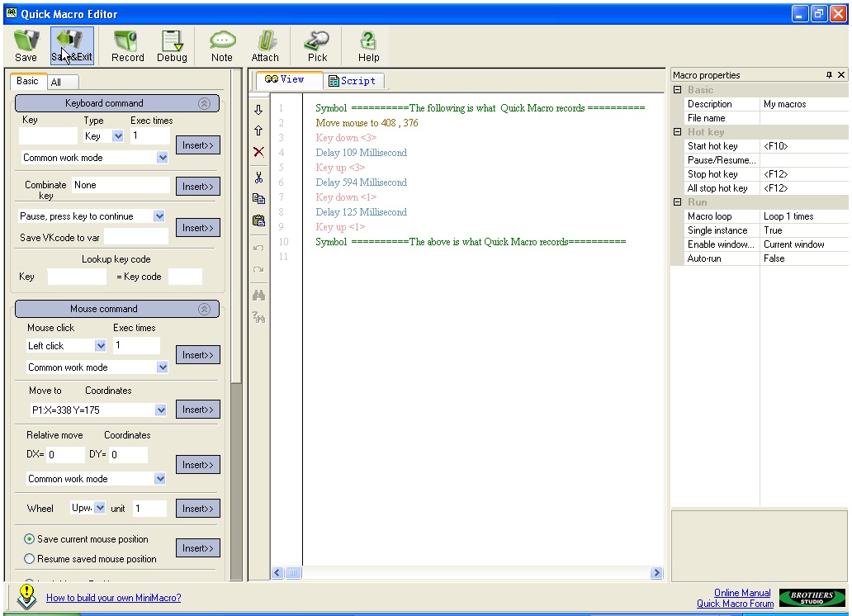Click the lightbulb tip icon at the bottom left
852x616 pixels.
point(26,597)
